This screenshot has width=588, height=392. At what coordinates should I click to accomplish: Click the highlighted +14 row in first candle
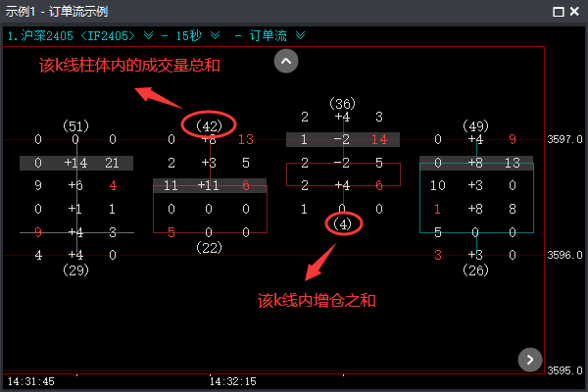76,163
